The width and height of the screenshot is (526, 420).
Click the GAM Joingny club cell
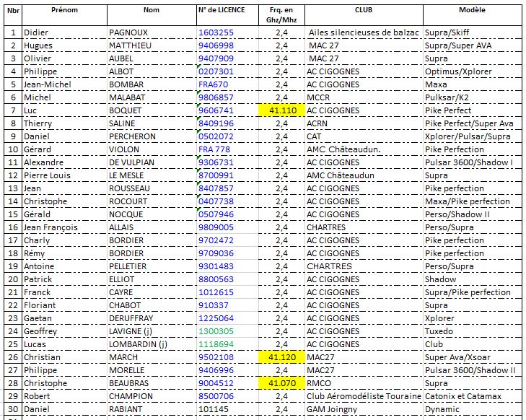click(x=364, y=409)
